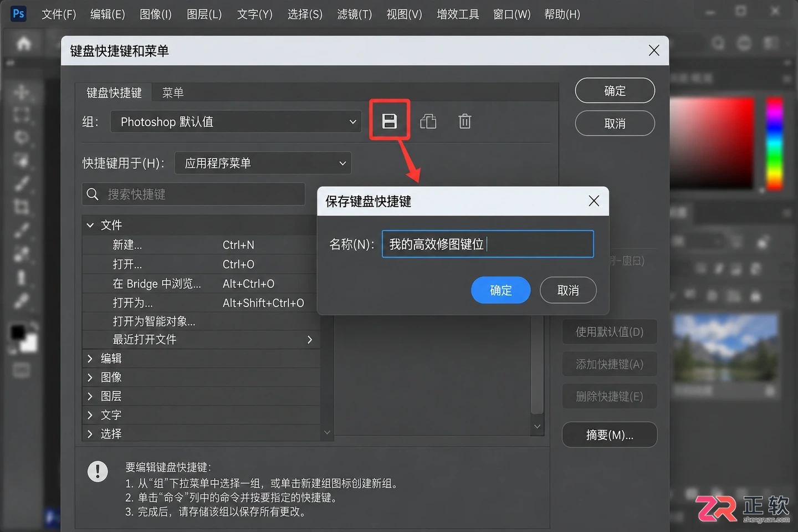
Task: Click the black foreground color swatch
Action: 18,332
